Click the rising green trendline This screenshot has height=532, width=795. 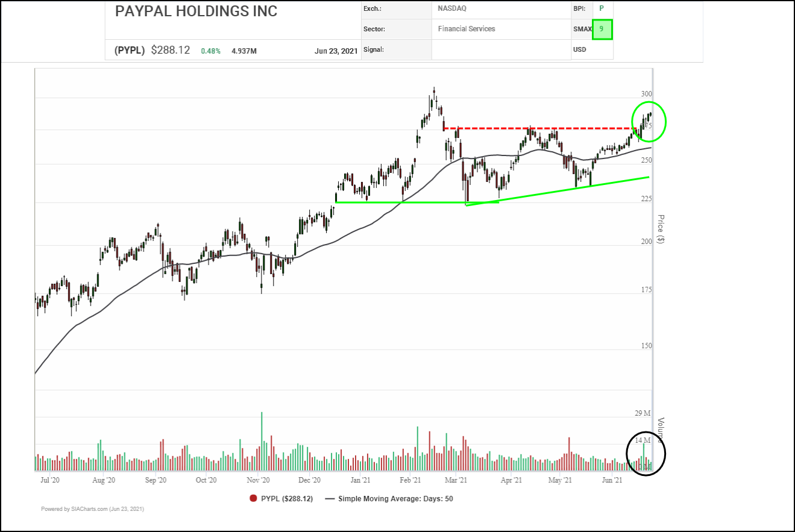click(561, 190)
